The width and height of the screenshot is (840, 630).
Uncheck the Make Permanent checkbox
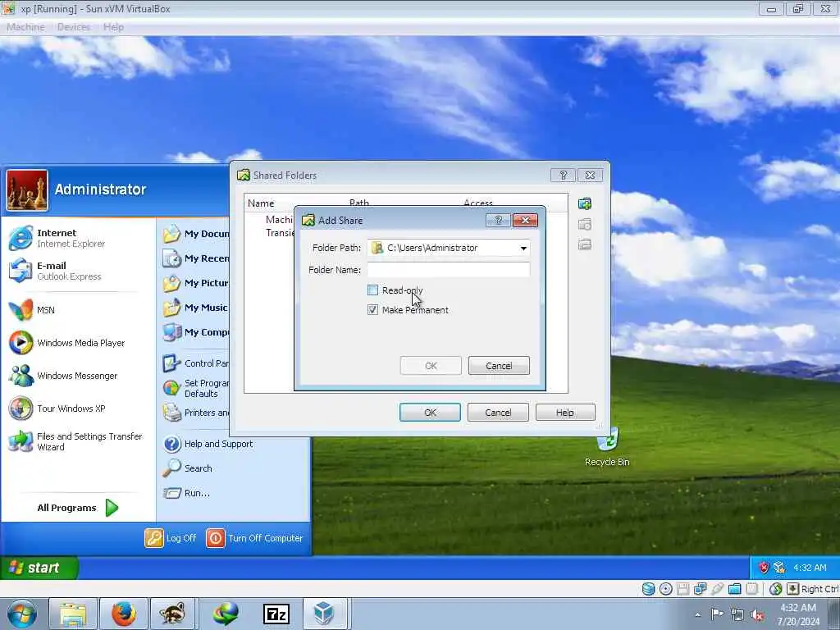pyautogui.click(x=373, y=309)
